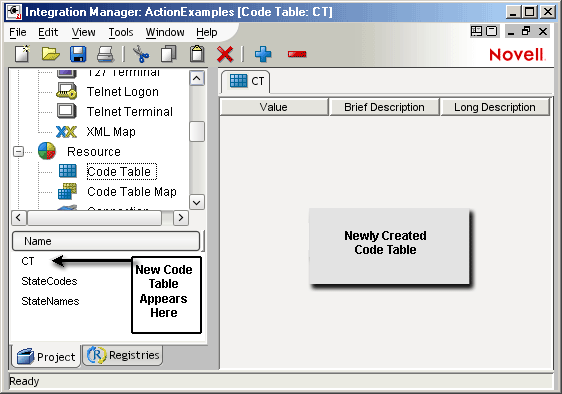Click the vertical scrollbar thumb in tree
562x394 pixels.
pyautogui.click(x=197, y=131)
